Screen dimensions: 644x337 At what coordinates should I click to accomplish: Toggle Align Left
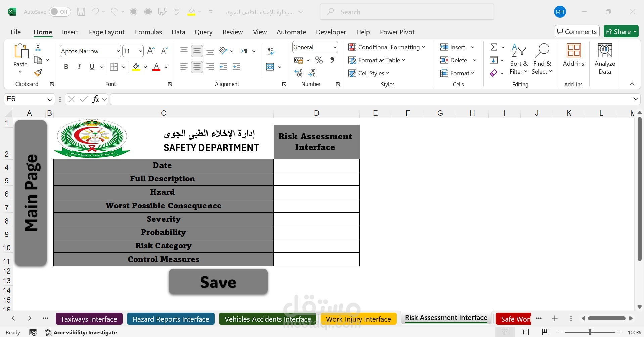click(x=184, y=67)
